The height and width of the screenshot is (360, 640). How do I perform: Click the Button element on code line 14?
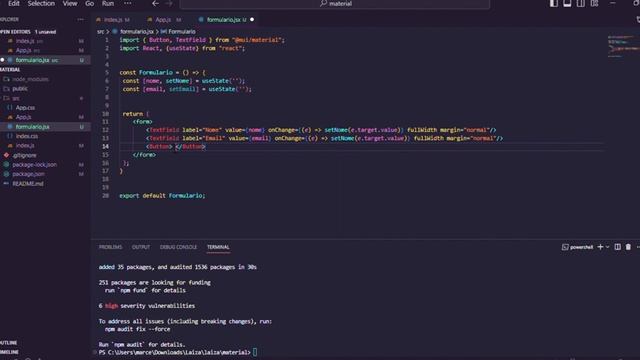[176, 147]
